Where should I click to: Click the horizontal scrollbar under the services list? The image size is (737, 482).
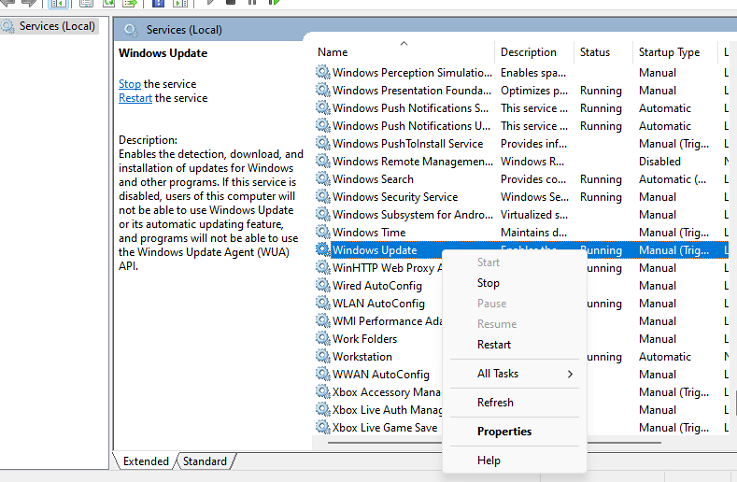click(494, 442)
